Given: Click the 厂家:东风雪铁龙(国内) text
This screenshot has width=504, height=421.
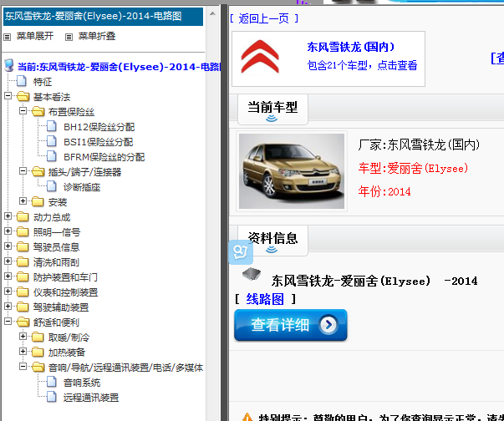Looking at the screenshot, I should coord(419,145).
